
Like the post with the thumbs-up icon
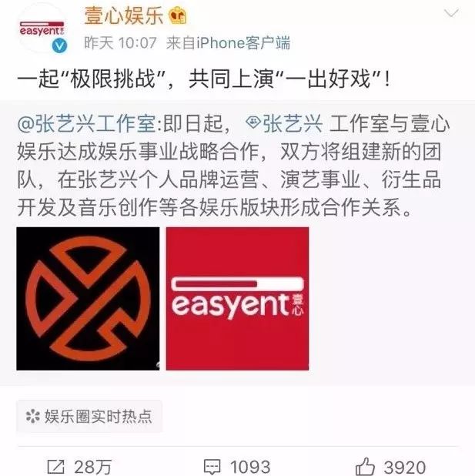pyautogui.click(x=365, y=466)
